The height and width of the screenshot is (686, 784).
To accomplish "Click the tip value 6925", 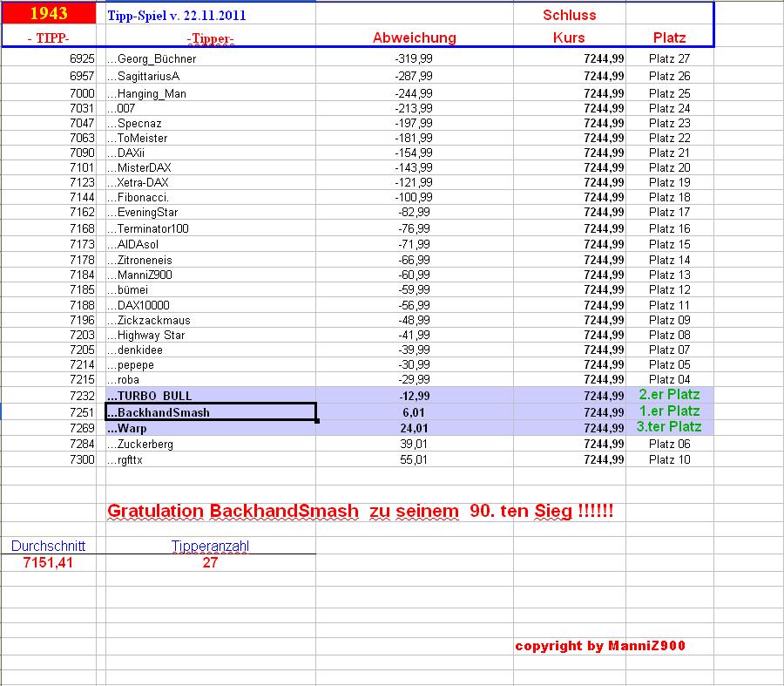I will (82, 59).
